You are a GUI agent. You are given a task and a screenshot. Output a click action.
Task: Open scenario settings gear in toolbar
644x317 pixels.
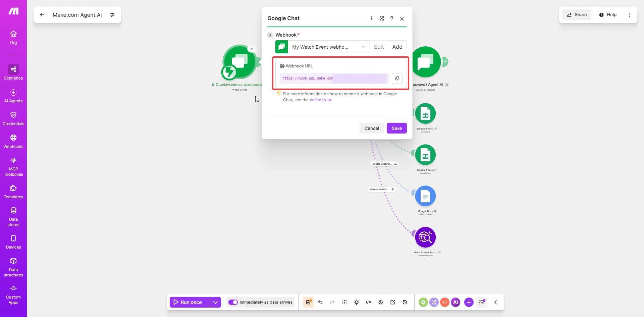point(381,302)
